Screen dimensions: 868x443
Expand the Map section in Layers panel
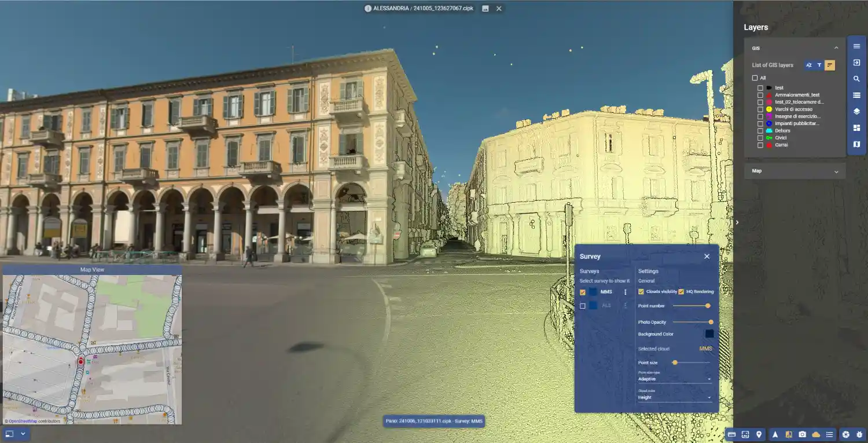click(836, 171)
